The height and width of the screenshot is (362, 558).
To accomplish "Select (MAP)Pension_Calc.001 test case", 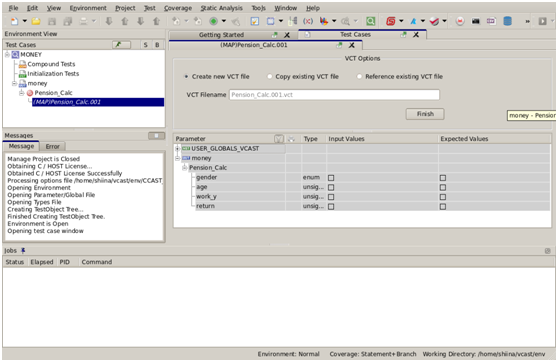I will point(98,102).
